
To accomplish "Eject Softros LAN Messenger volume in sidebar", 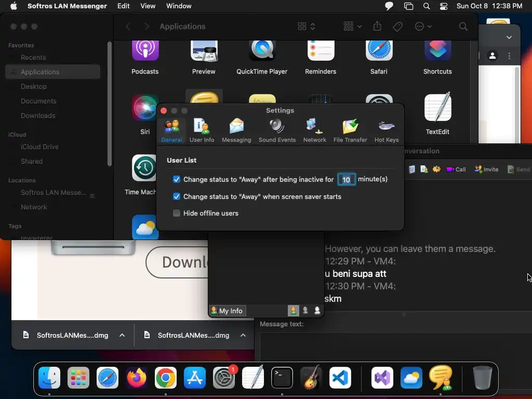I will tap(92, 196).
